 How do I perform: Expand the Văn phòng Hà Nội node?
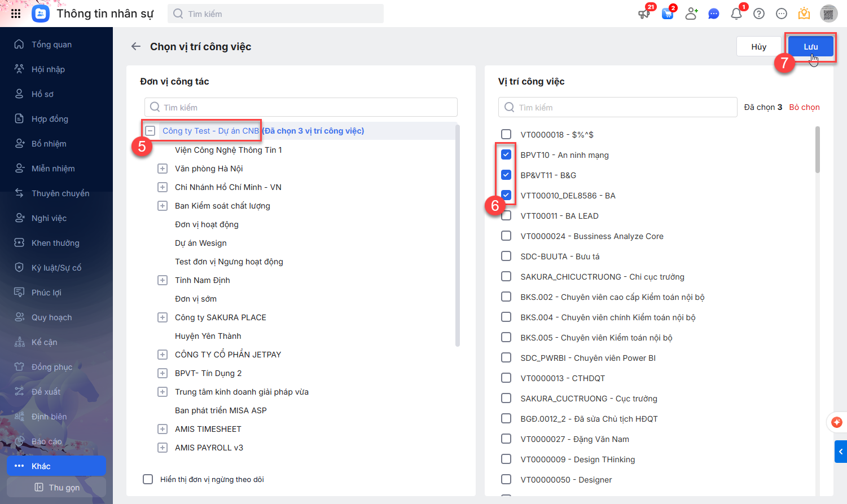click(163, 169)
